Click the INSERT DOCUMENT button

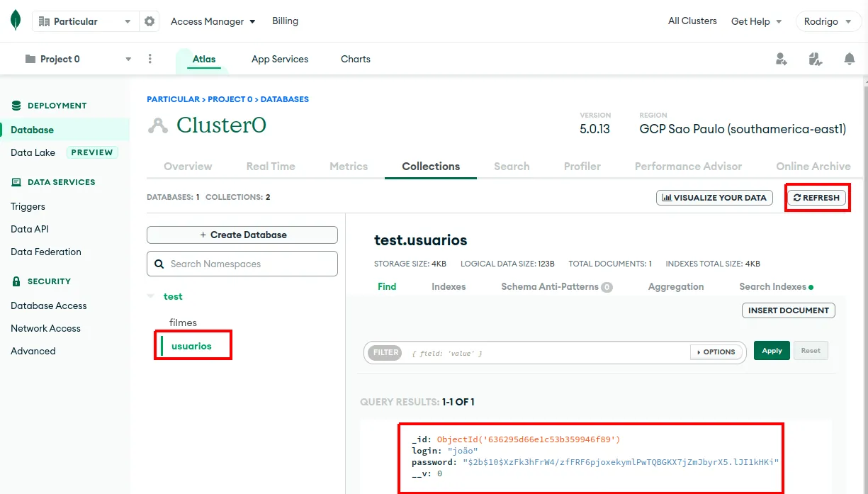tap(789, 310)
